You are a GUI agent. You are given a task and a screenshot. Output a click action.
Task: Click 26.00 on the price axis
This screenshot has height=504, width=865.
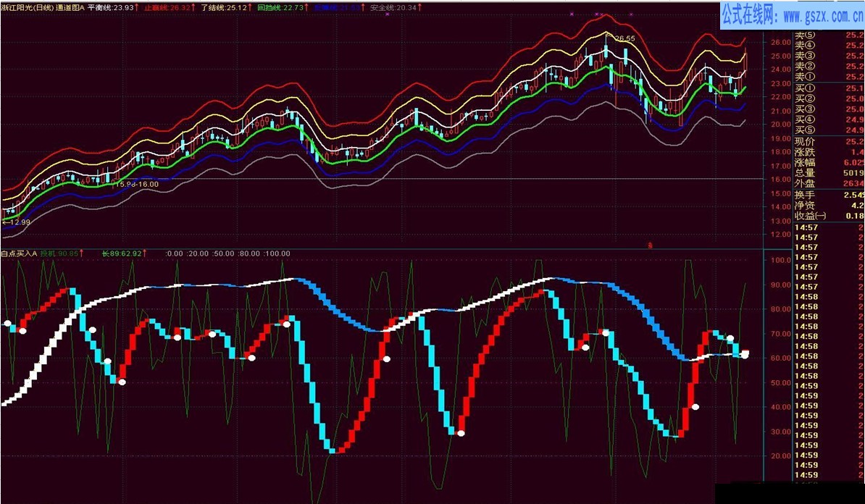[x=781, y=42]
